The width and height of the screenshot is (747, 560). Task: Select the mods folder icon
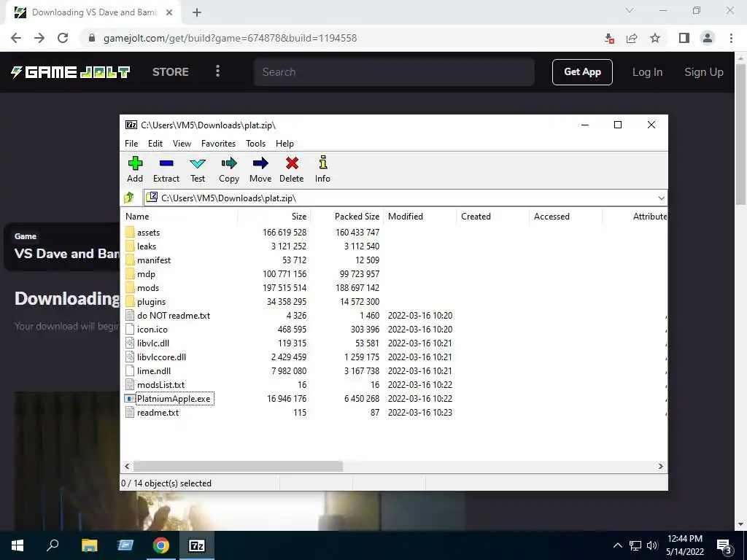pyautogui.click(x=130, y=287)
